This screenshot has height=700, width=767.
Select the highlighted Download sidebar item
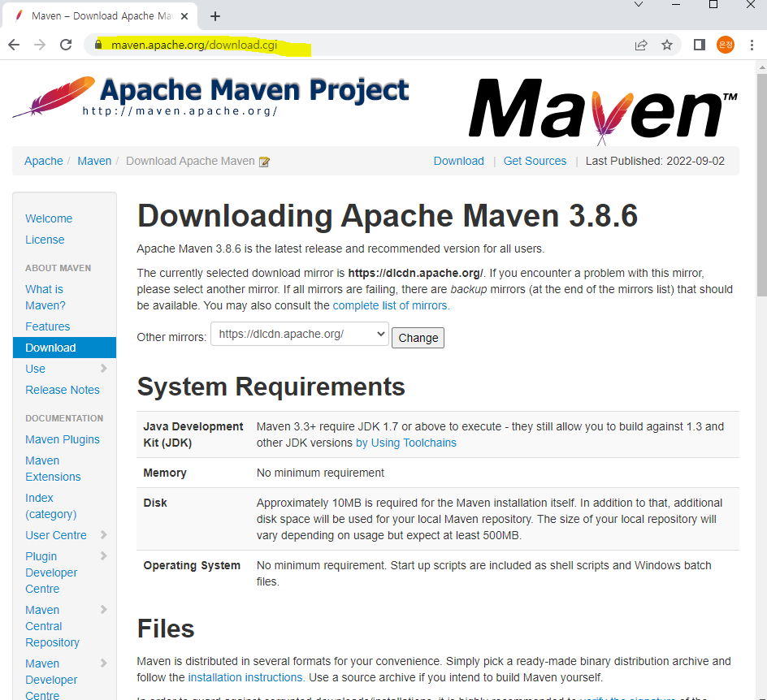tap(64, 348)
